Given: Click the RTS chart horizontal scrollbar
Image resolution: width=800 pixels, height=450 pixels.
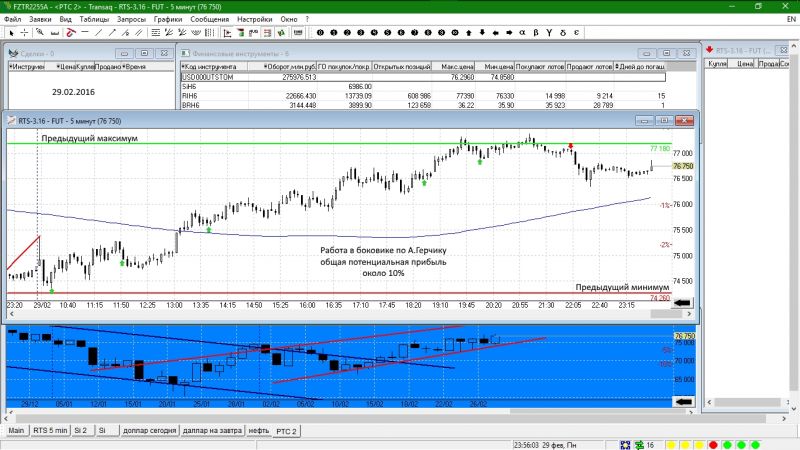Looking at the screenshot, I should tap(350, 314).
